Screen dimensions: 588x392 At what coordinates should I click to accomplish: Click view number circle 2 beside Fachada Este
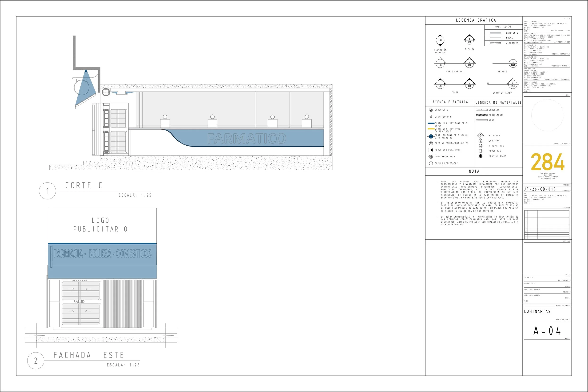point(36,361)
